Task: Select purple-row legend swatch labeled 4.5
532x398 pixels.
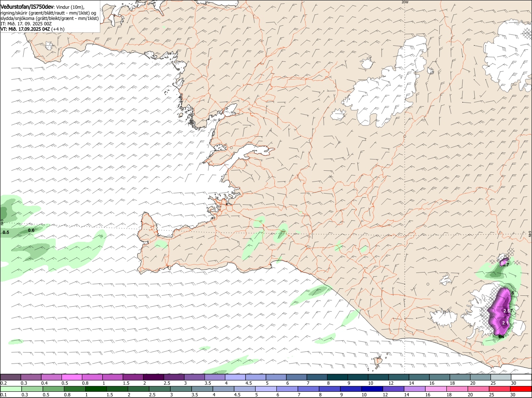Action: pos(256,377)
